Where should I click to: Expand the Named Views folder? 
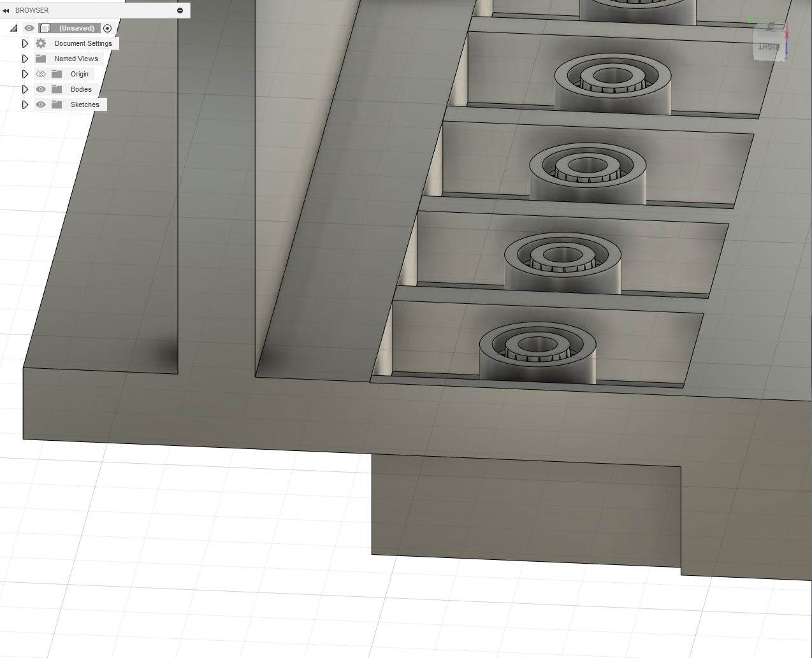pos(25,59)
